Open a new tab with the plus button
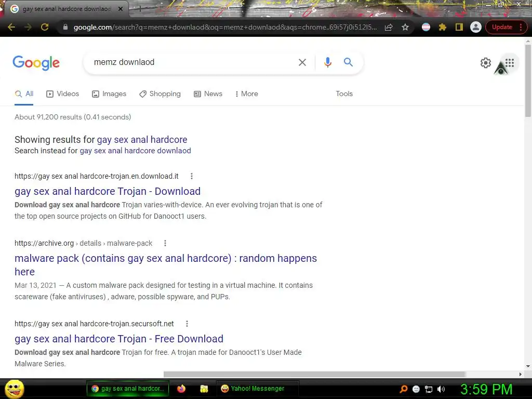 [139, 9]
